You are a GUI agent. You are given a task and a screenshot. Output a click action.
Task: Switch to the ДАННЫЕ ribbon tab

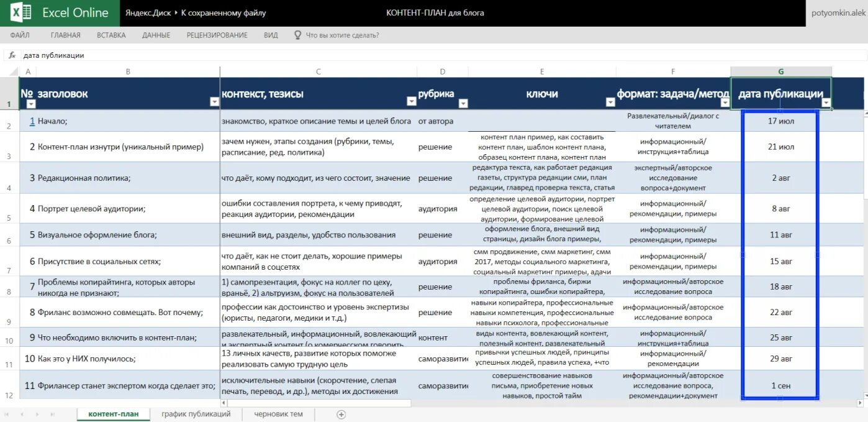156,35
